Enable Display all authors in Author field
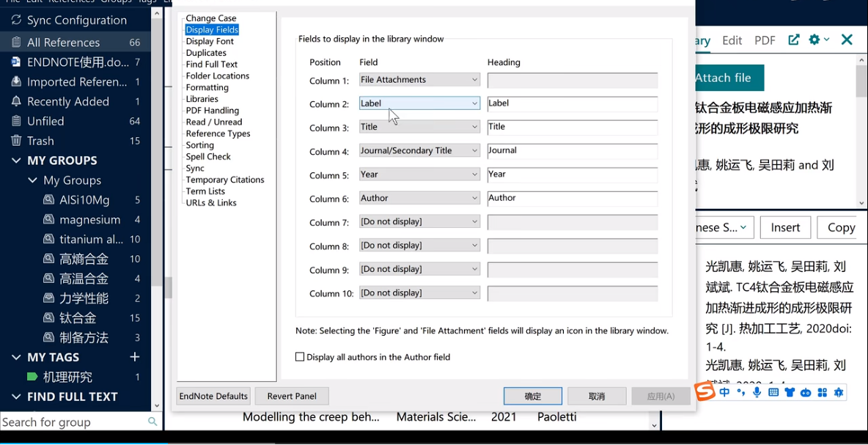This screenshot has width=868, height=445. point(300,357)
